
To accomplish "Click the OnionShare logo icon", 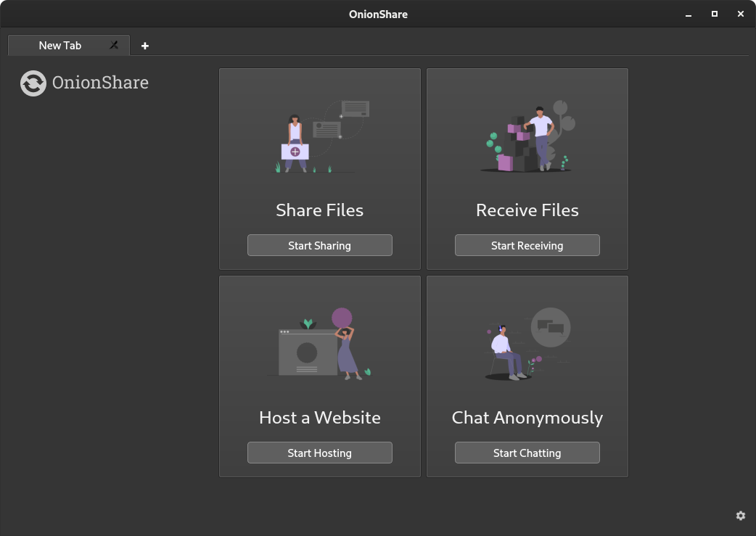I will coord(33,83).
